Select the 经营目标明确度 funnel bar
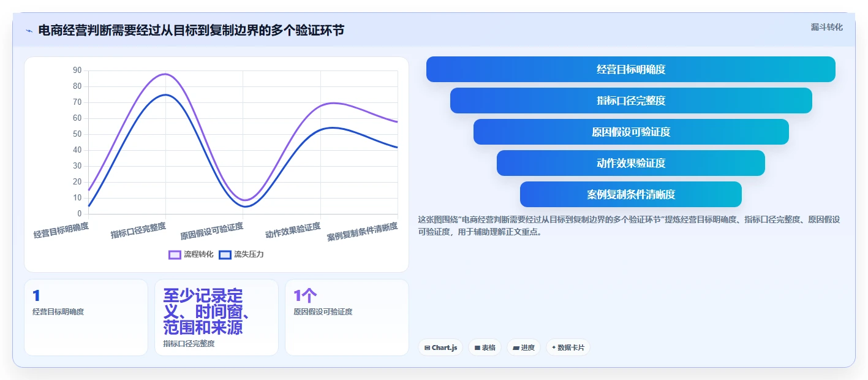Screen dimensions: 868x380 [x=631, y=69]
